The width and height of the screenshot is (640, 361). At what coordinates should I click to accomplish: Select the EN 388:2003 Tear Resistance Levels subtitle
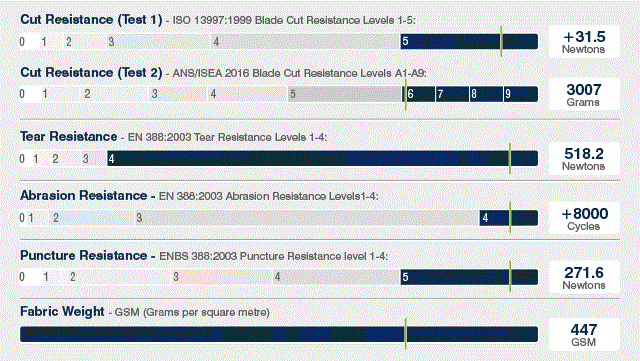(x=227, y=137)
